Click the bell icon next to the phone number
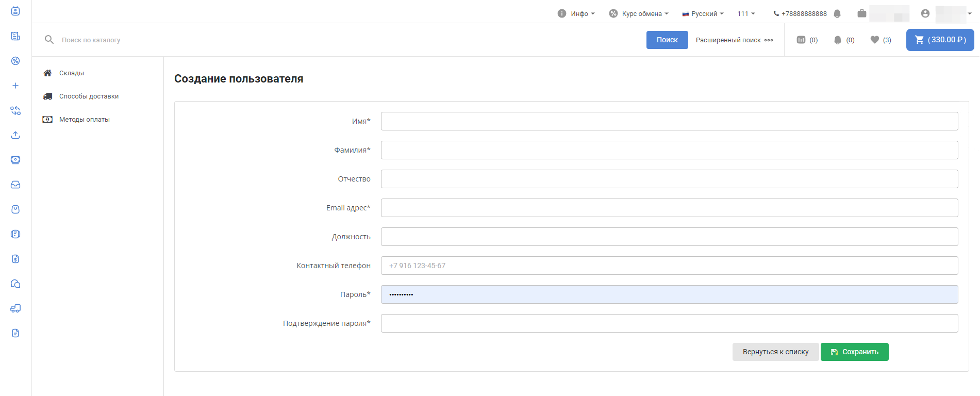This screenshot has height=396, width=980. pyautogui.click(x=837, y=14)
